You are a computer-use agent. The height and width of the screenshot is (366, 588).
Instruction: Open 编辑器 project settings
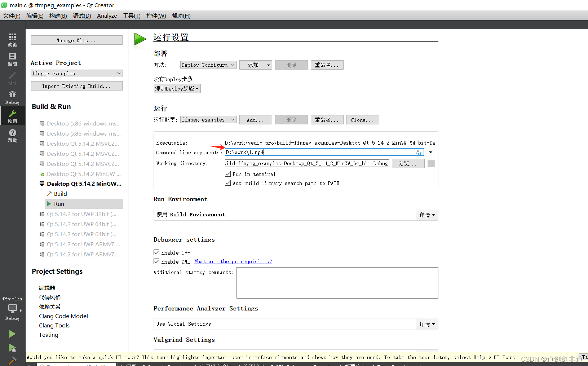tap(47, 288)
